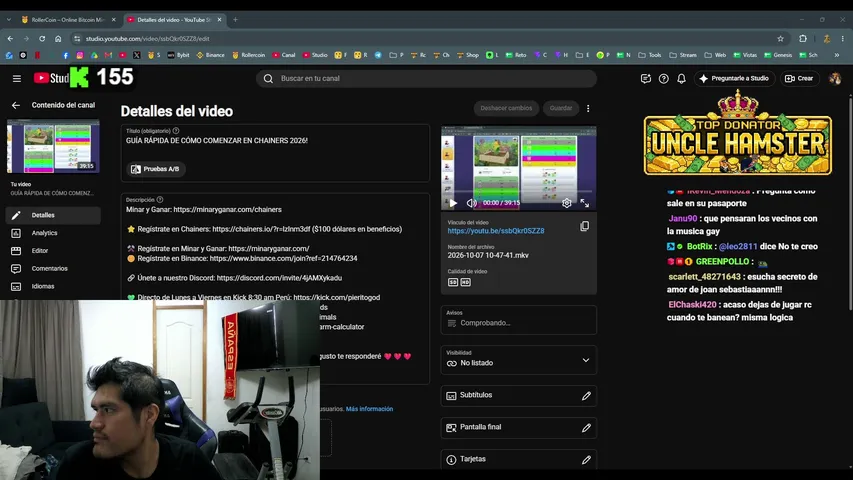Screen dimensions: 853x480
Task: Open the notifications bell
Action: pyautogui.click(x=681, y=78)
